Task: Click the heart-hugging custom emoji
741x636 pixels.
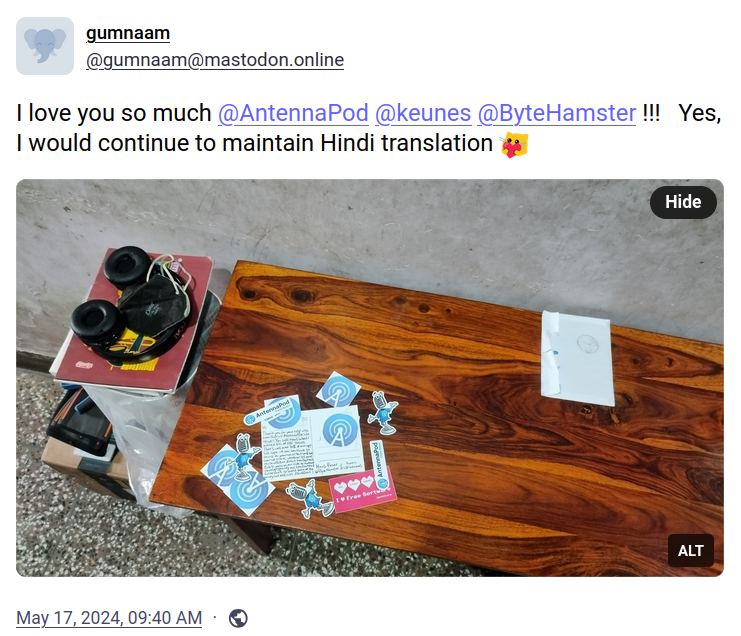Action: pos(514,145)
